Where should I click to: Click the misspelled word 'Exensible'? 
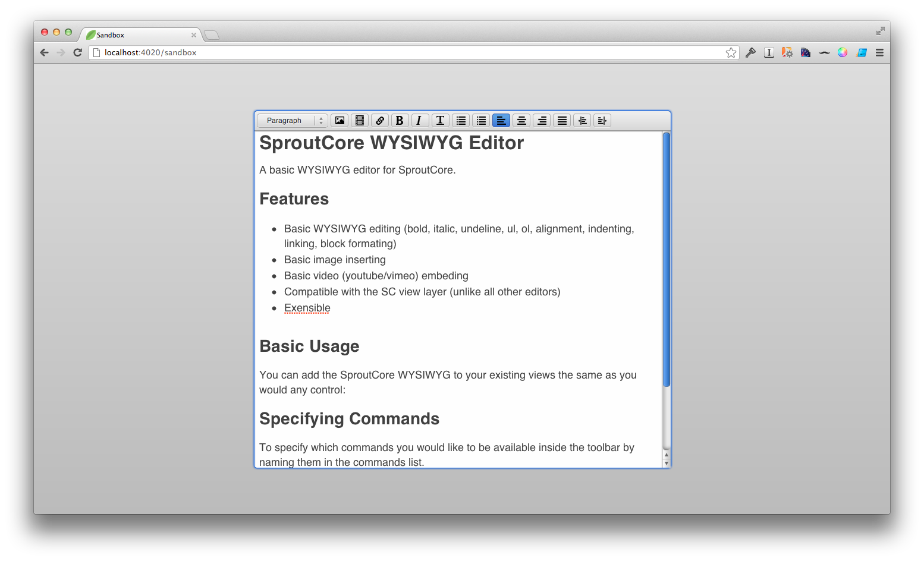click(x=307, y=308)
